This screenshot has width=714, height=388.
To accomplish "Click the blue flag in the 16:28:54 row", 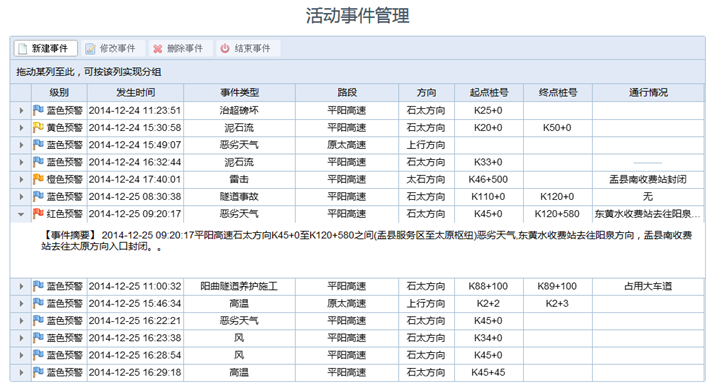I will (38, 355).
